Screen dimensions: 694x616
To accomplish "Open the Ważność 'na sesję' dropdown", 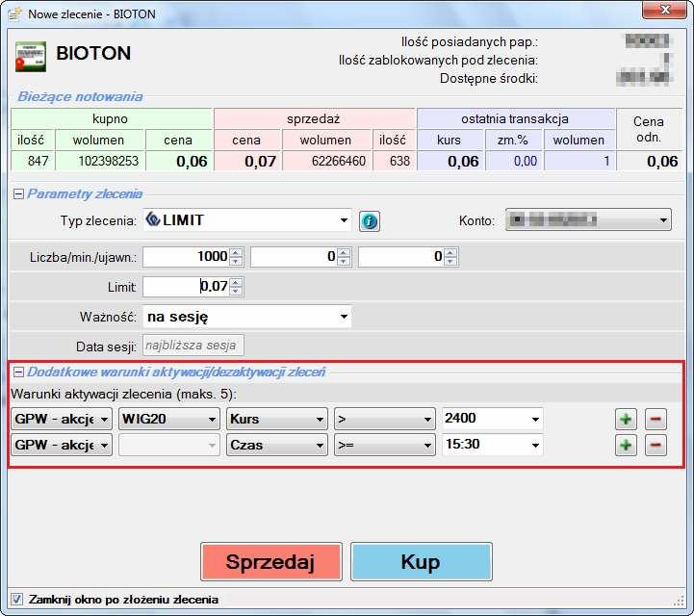I will click(247, 317).
